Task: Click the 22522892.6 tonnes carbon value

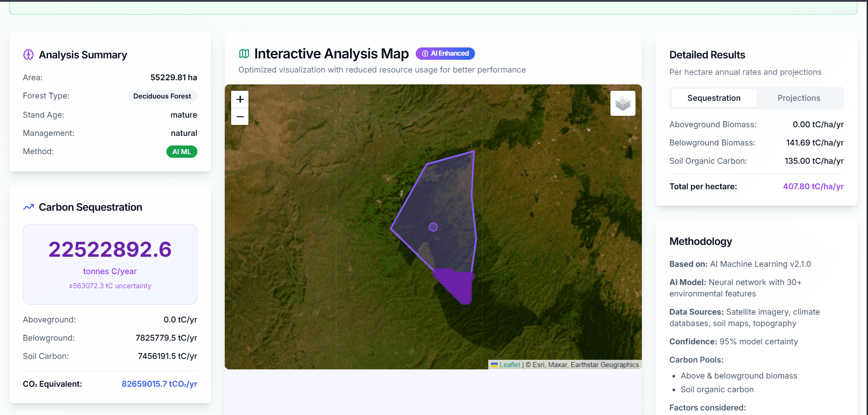Action: point(110,249)
